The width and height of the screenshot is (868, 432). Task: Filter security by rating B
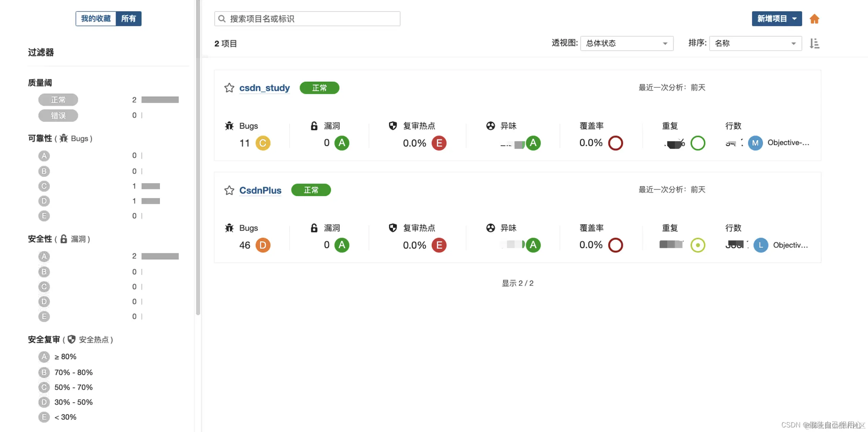(x=44, y=272)
